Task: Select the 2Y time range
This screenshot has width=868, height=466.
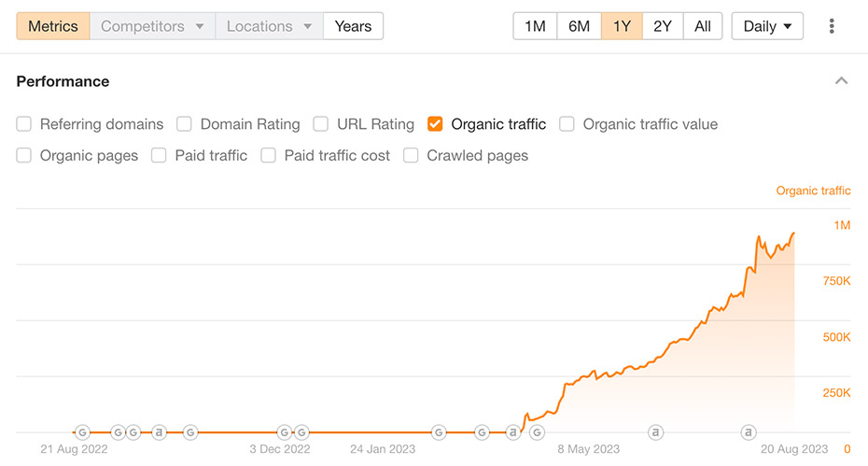Action: tap(663, 26)
